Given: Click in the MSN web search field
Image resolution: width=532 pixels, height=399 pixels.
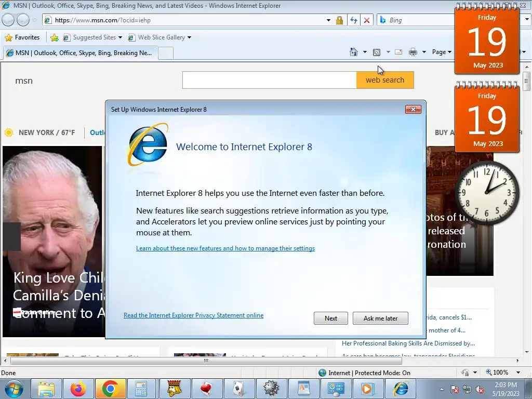Looking at the screenshot, I should tap(270, 80).
